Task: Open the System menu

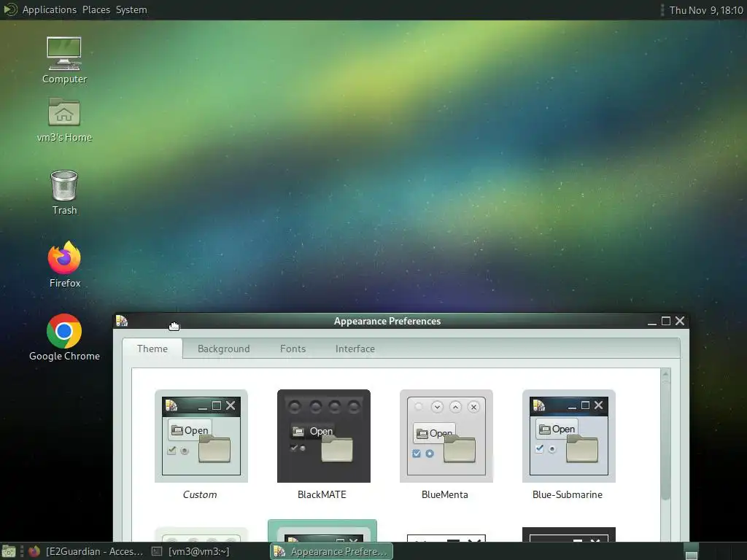Action: point(131,9)
